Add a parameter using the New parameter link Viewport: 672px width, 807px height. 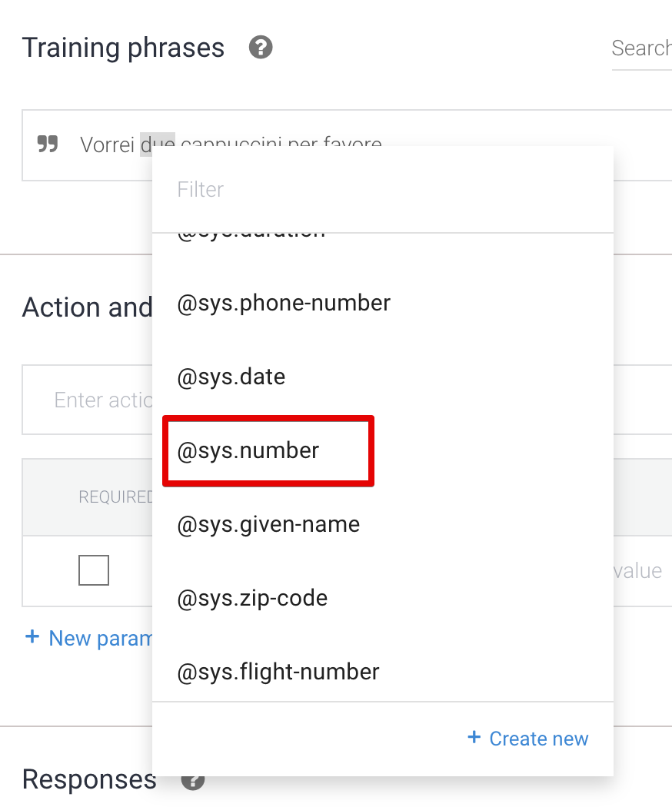click(x=89, y=639)
